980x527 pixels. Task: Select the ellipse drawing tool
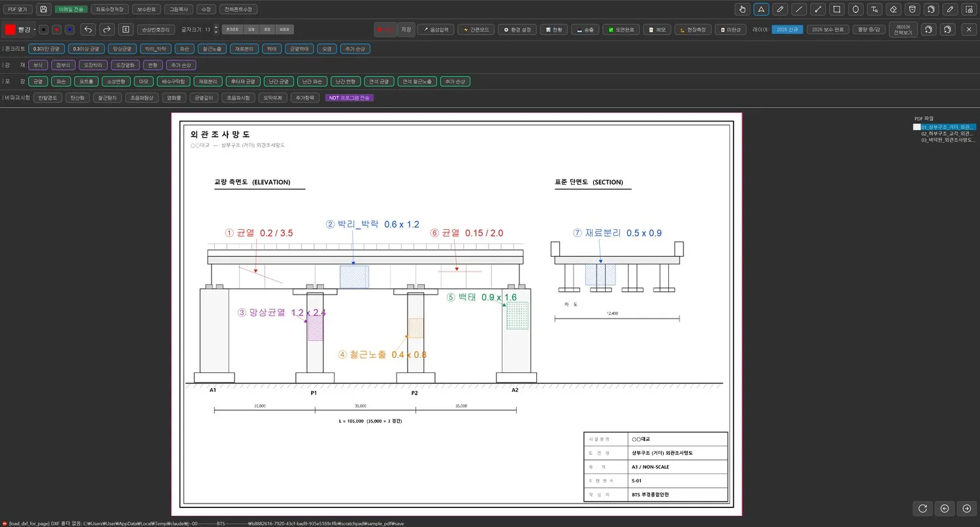click(855, 9)
